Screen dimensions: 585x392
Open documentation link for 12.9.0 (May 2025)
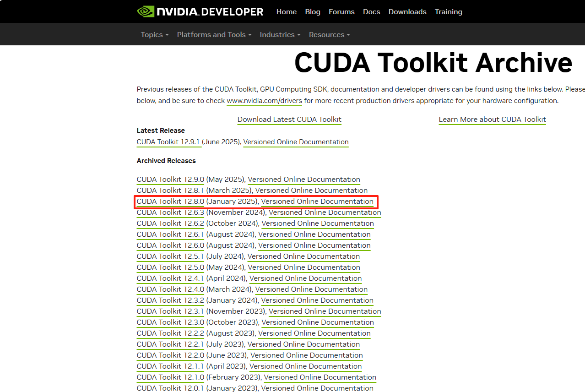(x=304, y=180)
